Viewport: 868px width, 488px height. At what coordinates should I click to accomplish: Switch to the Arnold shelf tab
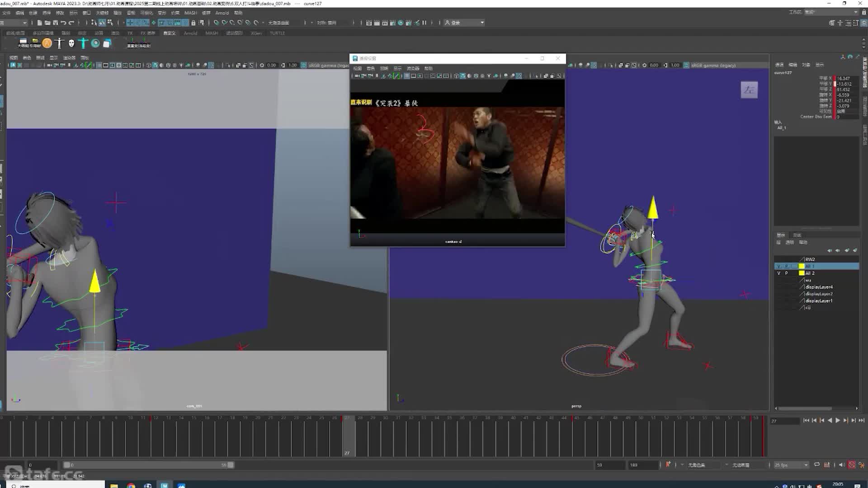[x=190, y=33]
